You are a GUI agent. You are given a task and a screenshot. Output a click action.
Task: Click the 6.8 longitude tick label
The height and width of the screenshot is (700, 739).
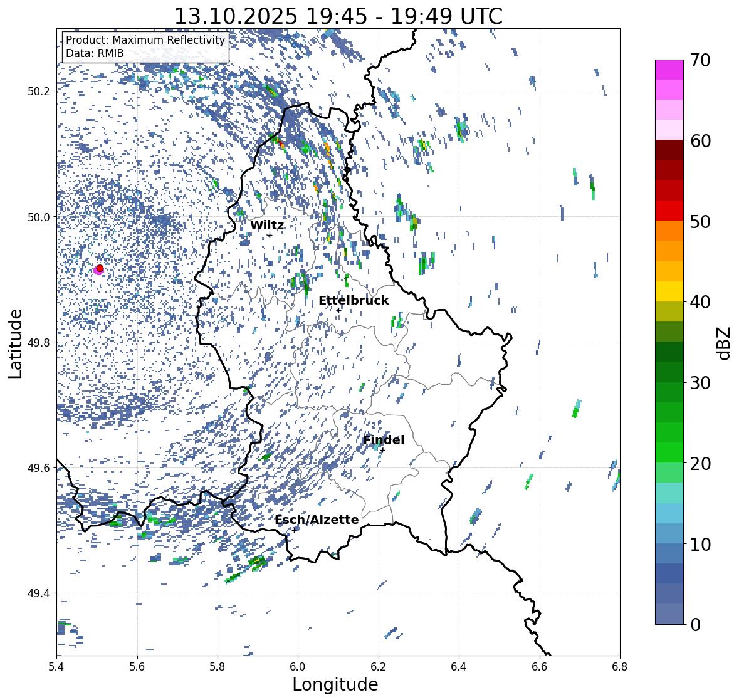click(x=620, y=667)
